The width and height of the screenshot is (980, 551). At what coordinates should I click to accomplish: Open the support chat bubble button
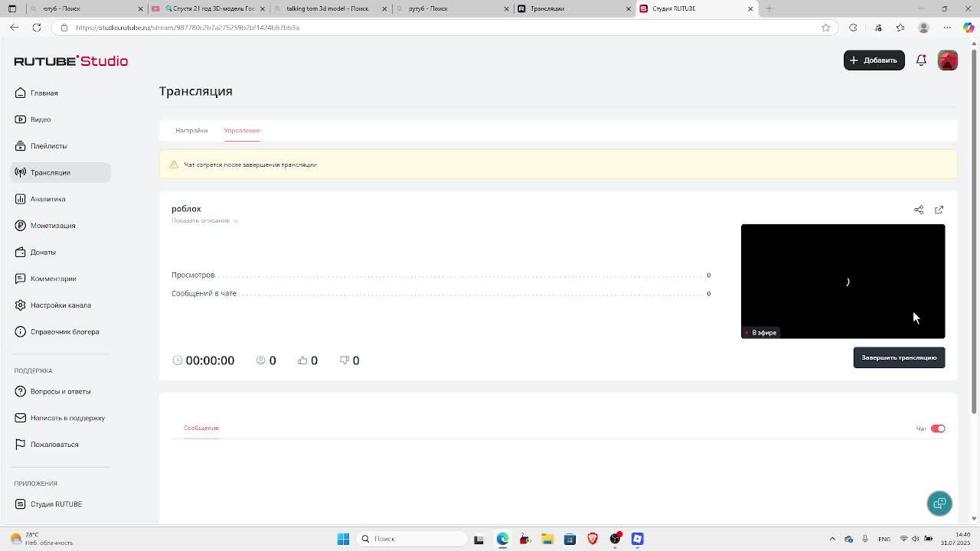(x=939, y=504)
